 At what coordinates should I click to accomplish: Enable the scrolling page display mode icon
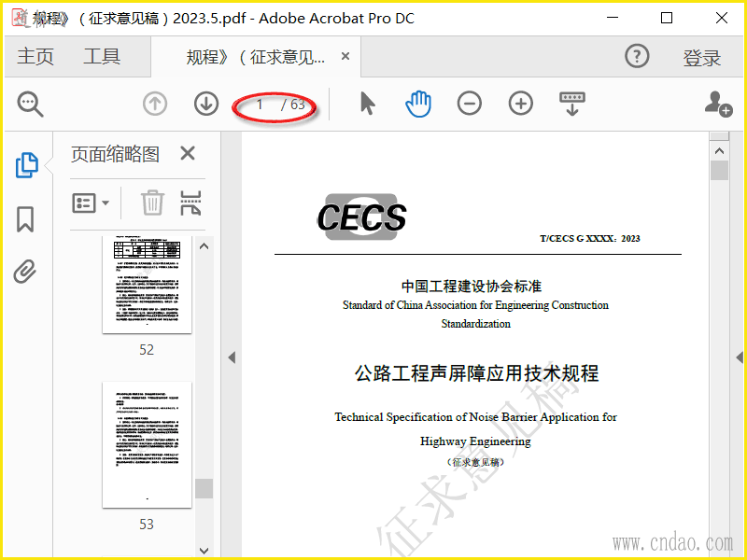click(572, 104)
